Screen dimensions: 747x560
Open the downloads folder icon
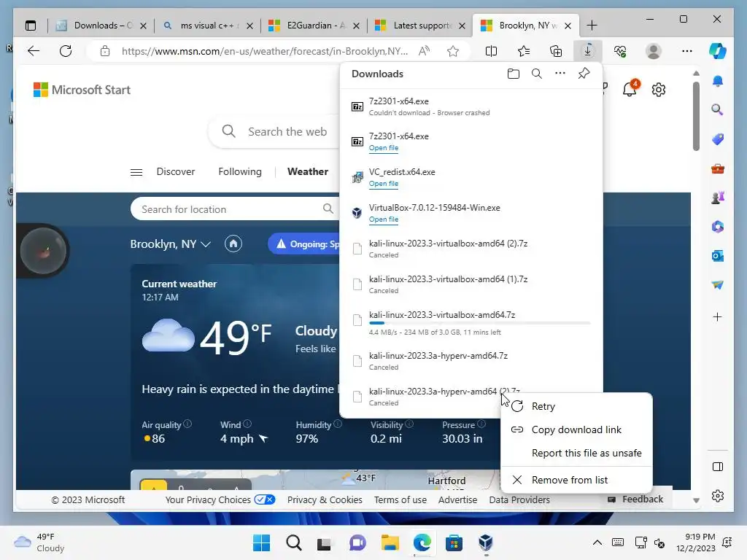coord(513,74)
